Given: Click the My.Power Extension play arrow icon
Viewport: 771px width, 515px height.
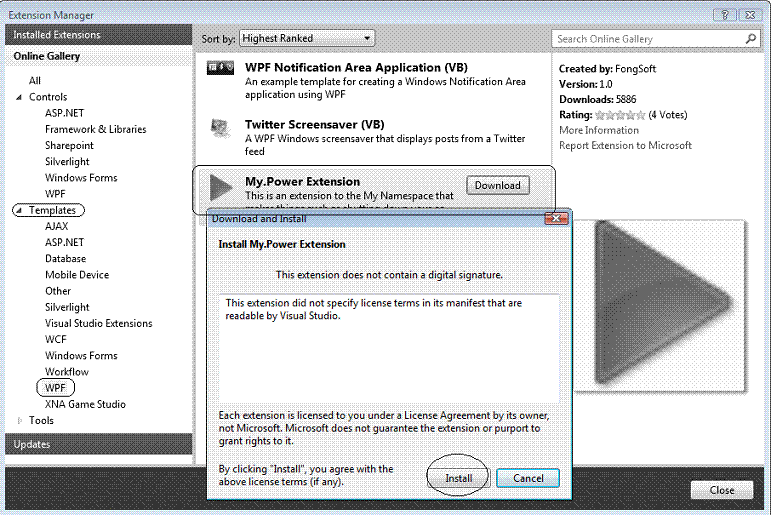Looking at the screenshot, I should tap(221, 187).
